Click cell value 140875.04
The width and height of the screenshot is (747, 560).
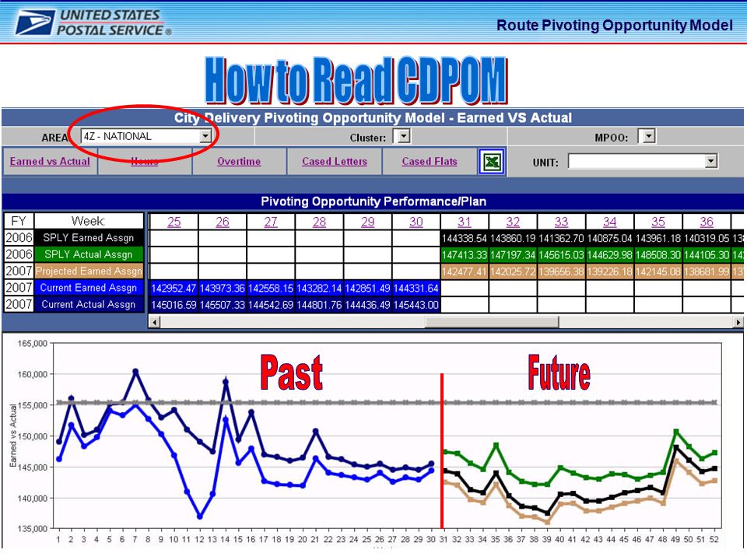(x=610, y=238)
